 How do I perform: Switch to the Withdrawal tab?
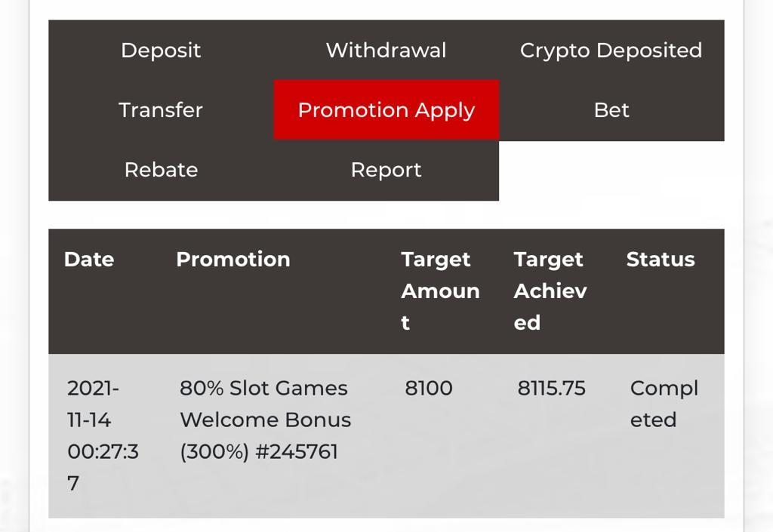[386, 51]
